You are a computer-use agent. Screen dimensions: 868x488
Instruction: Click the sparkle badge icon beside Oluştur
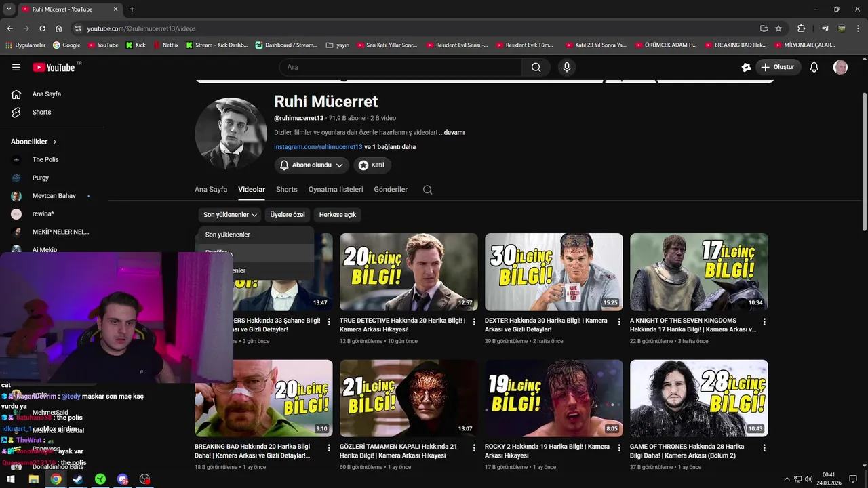pyautogui.click(x=746, y=67)
